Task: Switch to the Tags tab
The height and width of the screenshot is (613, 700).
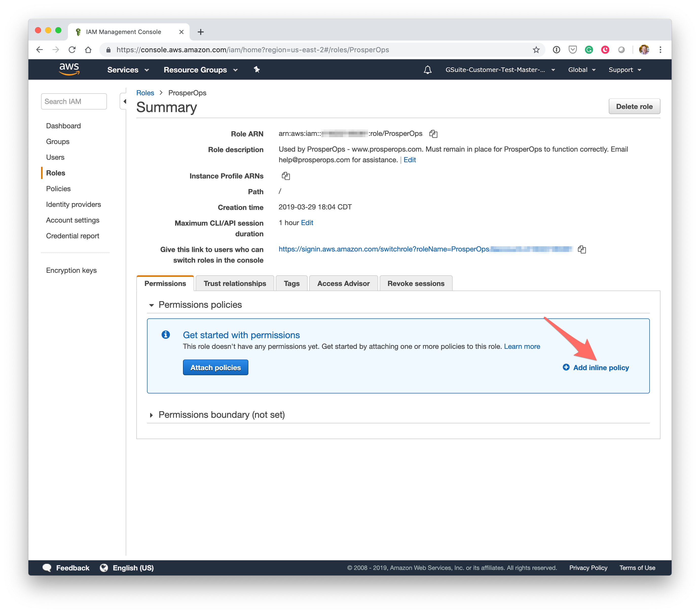Action: (x=291, y=283)
